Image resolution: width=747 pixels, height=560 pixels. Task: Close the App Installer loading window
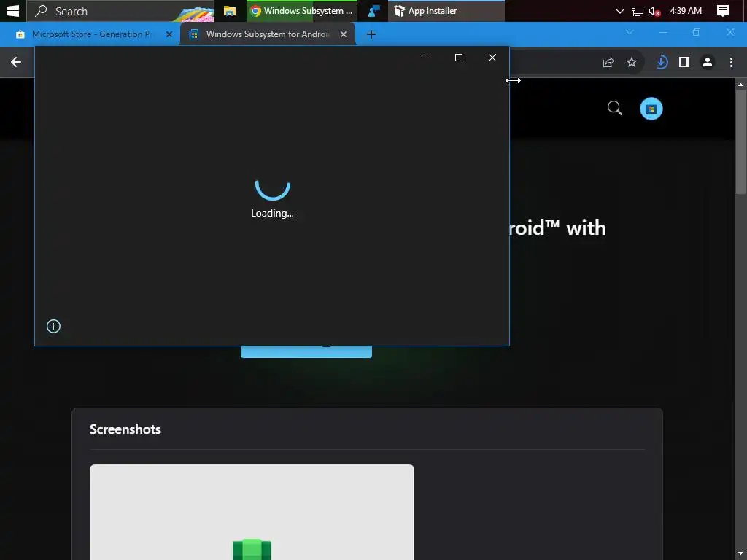point(492,58)
